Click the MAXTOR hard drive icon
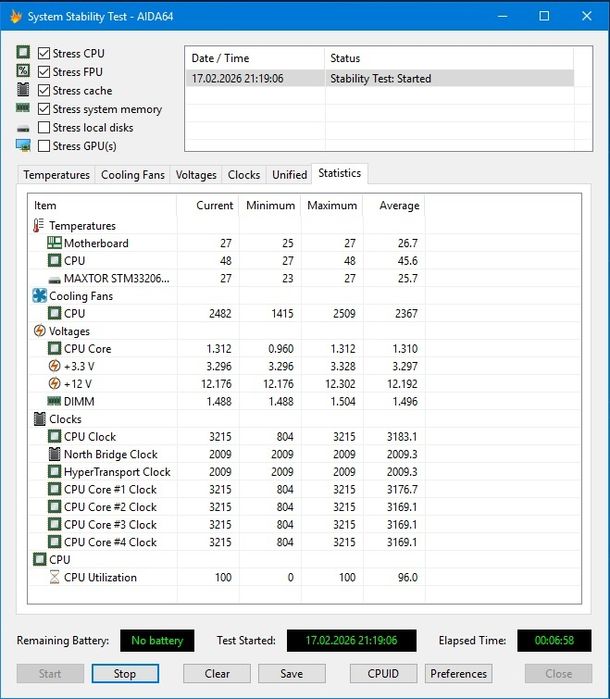Image resolution: width=610 pixels, height=699 pixels. [x=54, y=280]
